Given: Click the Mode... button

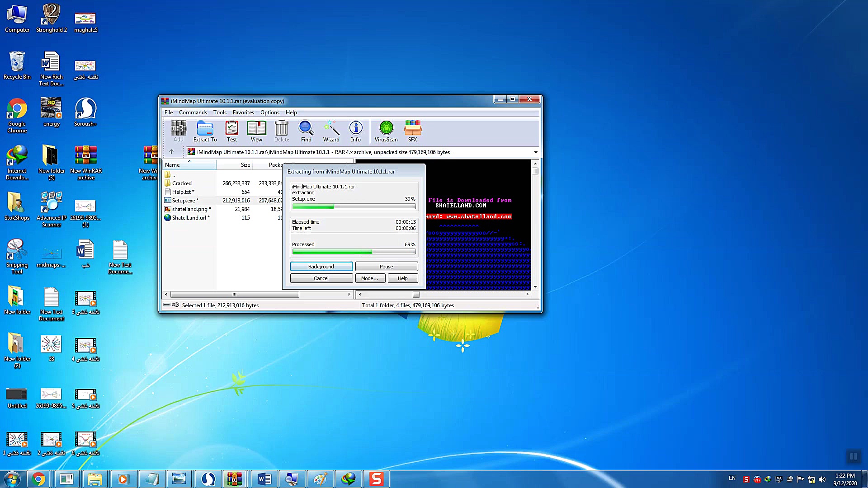Looking at the screenshot, I should tap(370, 278).
